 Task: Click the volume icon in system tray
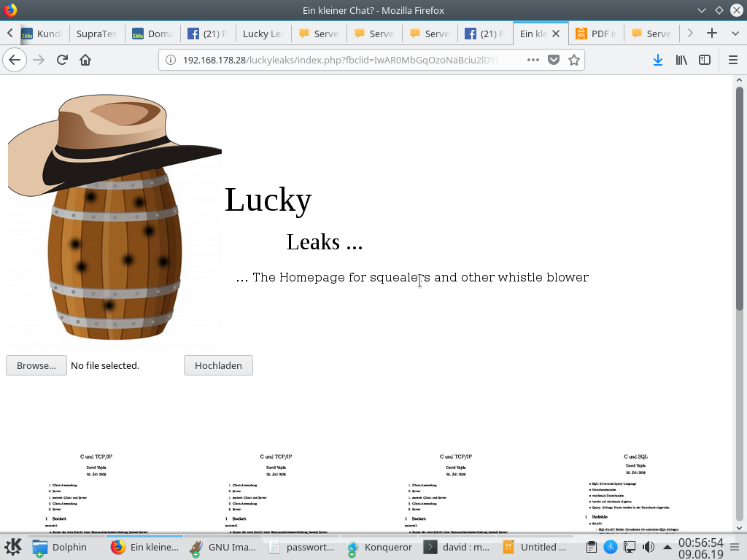click(x=648, y=547)
